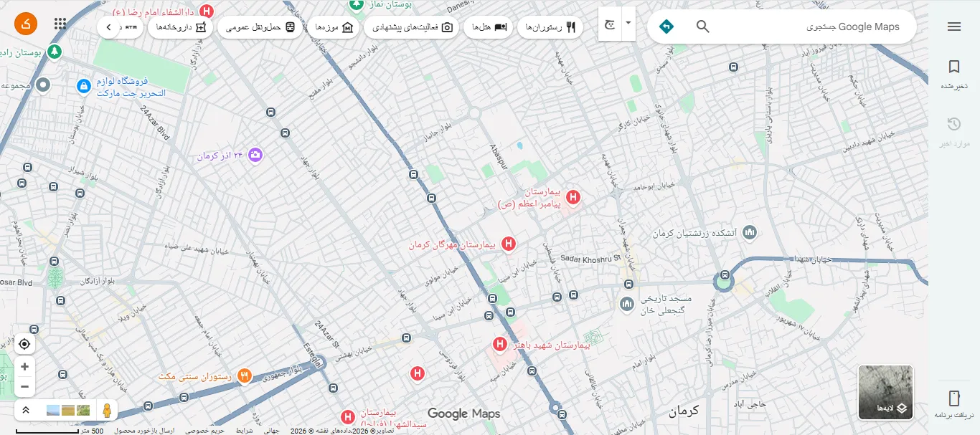Open Recents history (موارد اخیر)
The image size is (980, 435).
click(953, 133)
